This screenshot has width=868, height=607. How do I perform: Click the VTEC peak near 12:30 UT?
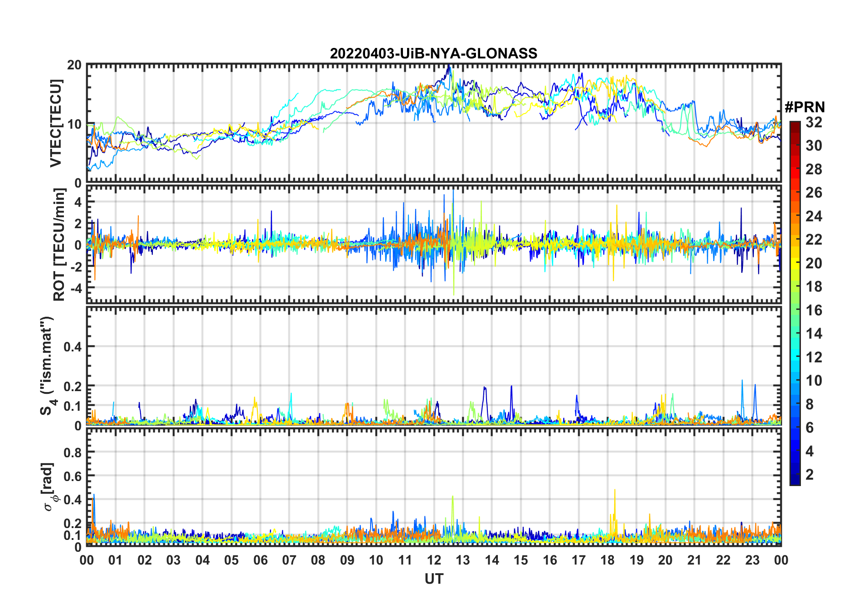click(450, 68)
